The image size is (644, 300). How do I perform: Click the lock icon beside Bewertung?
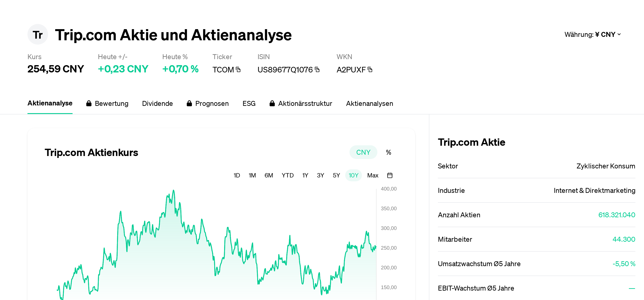pos(89,103)
